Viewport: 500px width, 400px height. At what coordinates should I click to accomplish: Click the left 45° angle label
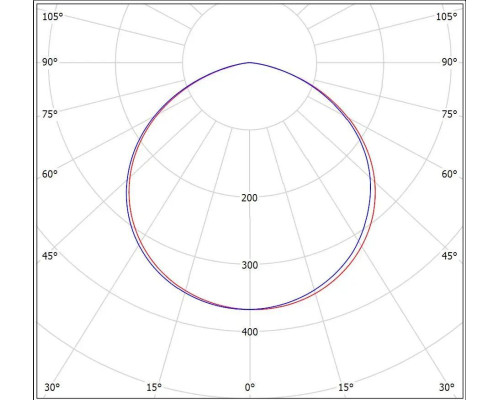[50, 256]
